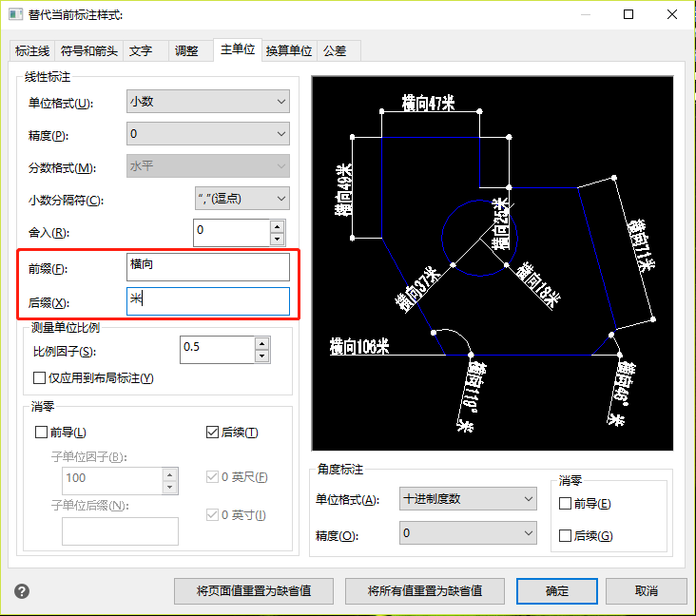
Task: Increase the 舍入(R) value with up arrow
Action: [277, 227]
